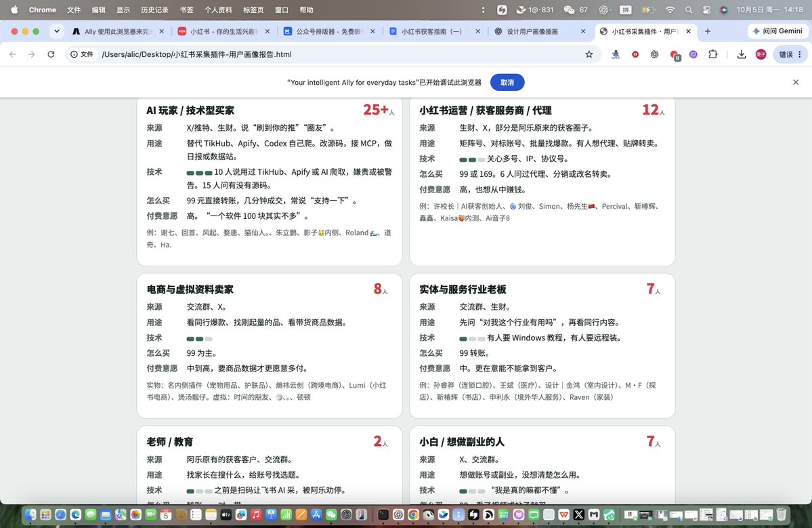This screenshot has height=528, width=812.
Task: Click the '实体与服务行业老板' heading
Action: (463, 289)
